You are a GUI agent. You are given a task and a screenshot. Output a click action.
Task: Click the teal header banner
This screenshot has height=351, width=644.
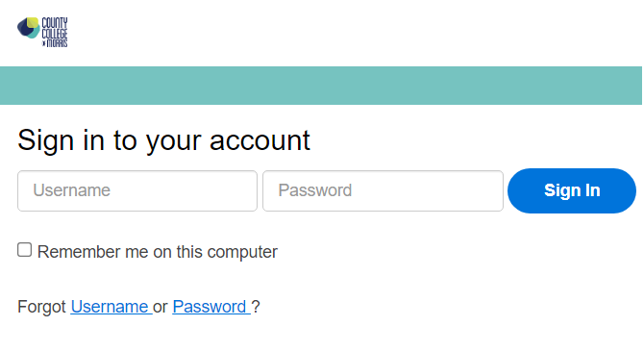321,86
